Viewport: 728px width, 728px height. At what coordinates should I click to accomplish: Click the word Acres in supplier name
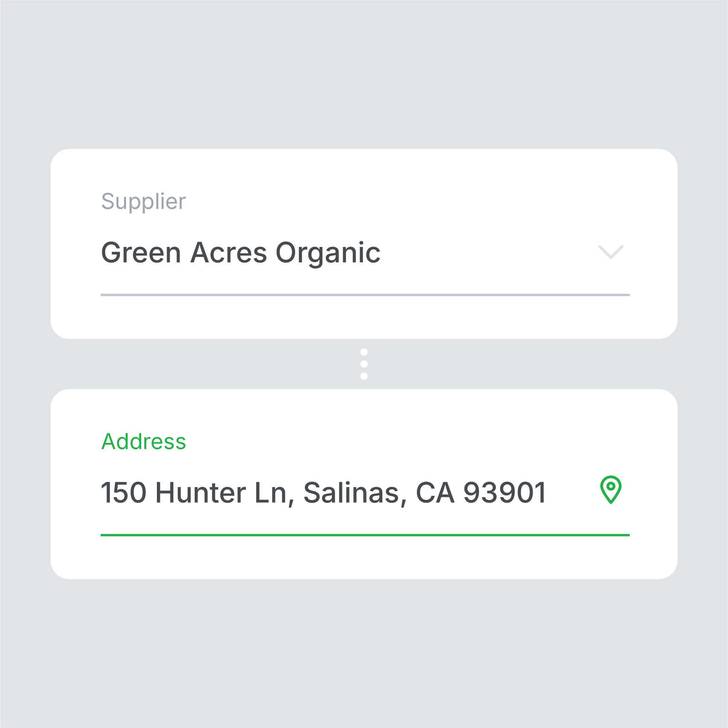(229, 253)
